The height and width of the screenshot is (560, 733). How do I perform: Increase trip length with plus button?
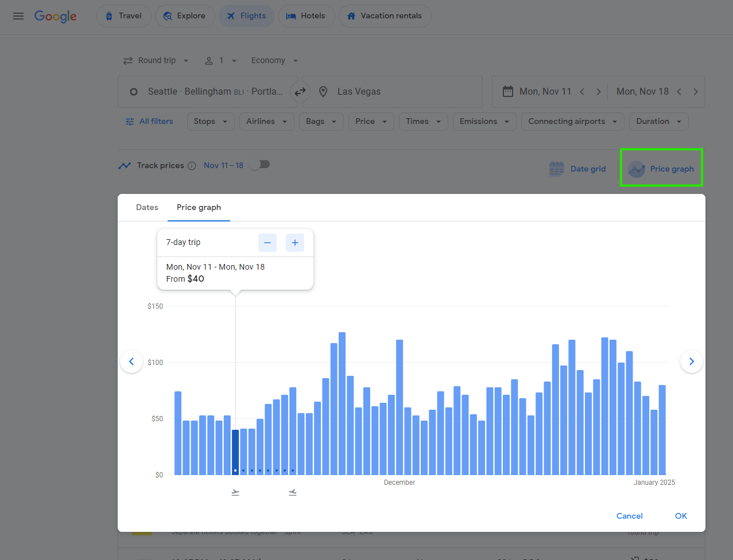[294, 242]
